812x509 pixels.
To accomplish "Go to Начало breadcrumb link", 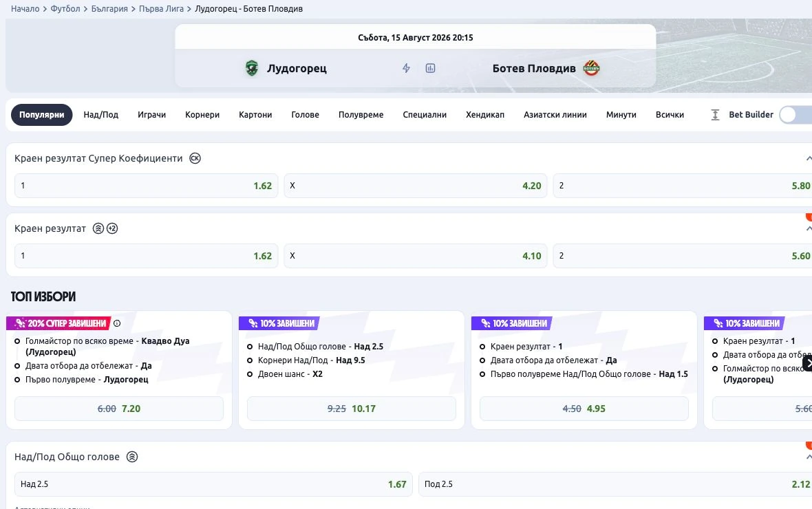I will tap(25, 9).
